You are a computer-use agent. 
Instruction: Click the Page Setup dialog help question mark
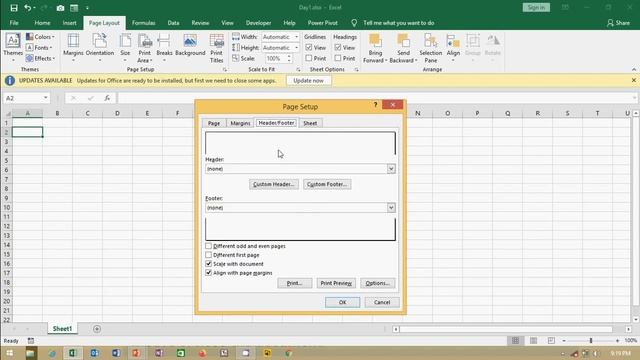[375, 105]
